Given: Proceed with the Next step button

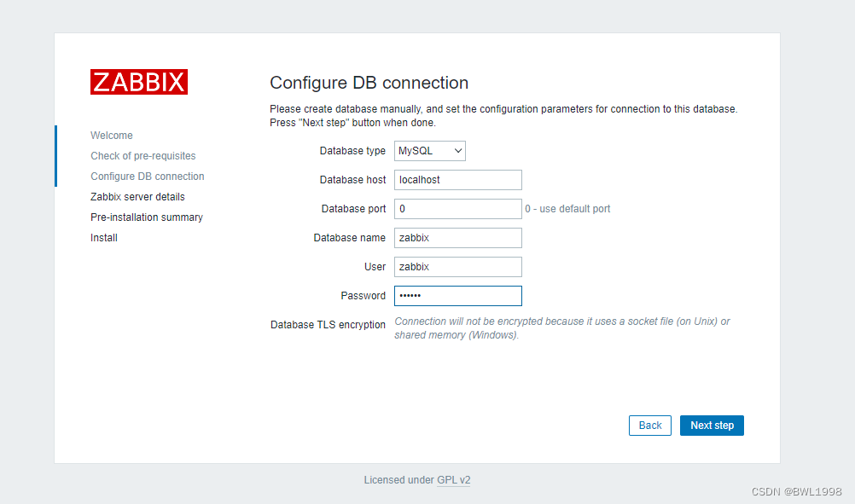Looking at the screenshot, I should click(712, 426).
